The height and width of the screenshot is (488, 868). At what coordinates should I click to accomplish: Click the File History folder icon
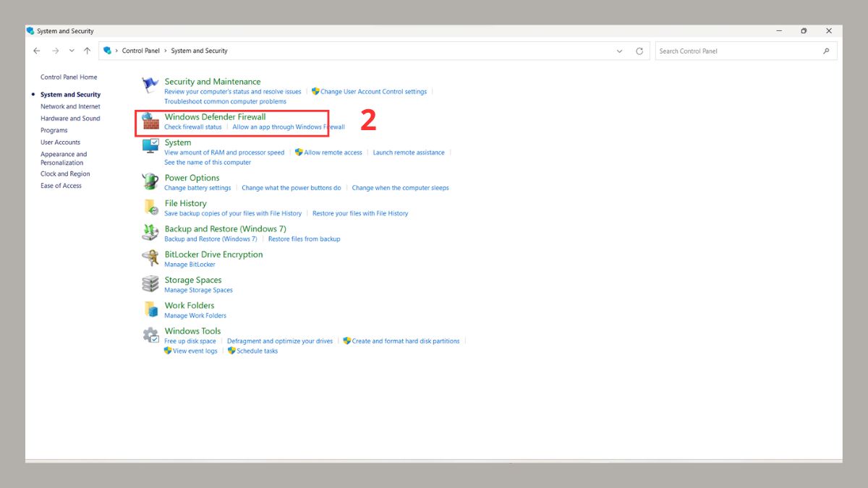[150, 207]
